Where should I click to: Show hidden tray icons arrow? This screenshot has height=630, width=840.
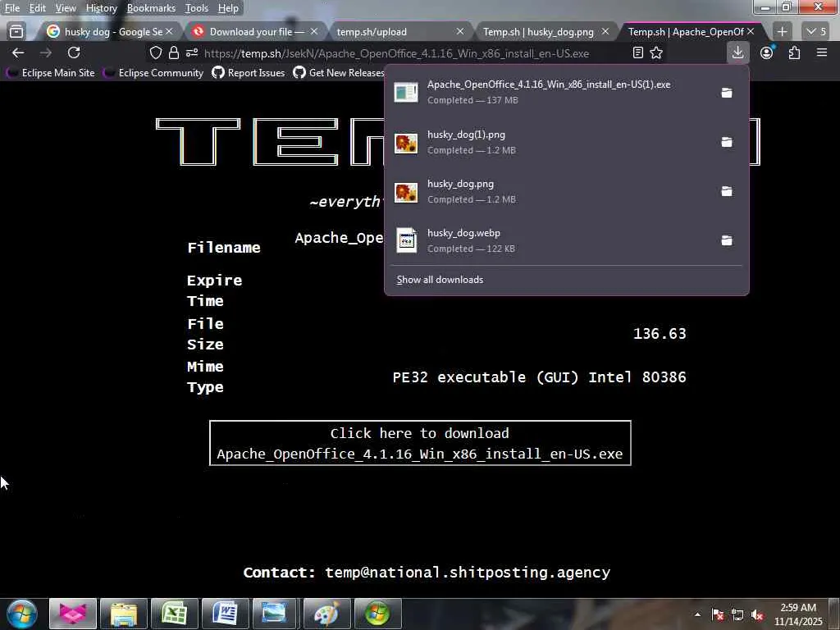(x=697, y=615)
